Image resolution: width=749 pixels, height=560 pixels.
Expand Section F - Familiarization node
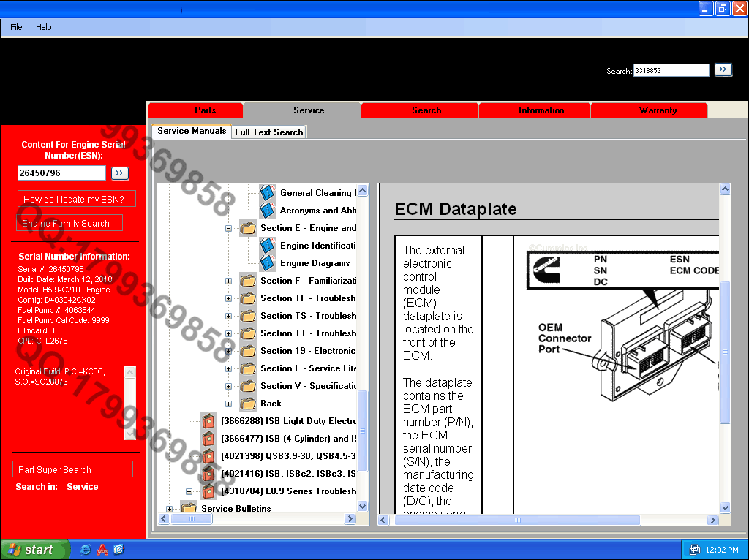(229, 281)
